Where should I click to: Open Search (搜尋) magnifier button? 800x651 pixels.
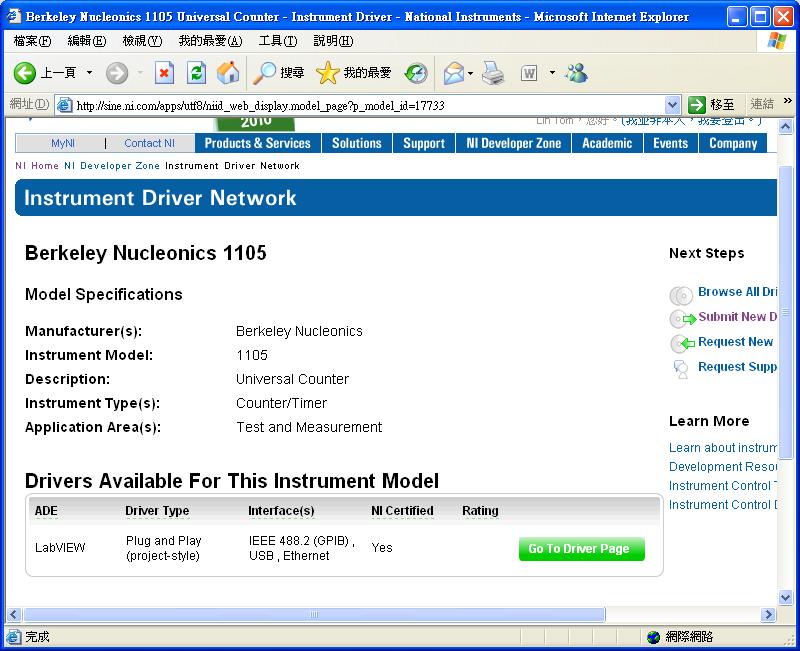tap(279, 73)
